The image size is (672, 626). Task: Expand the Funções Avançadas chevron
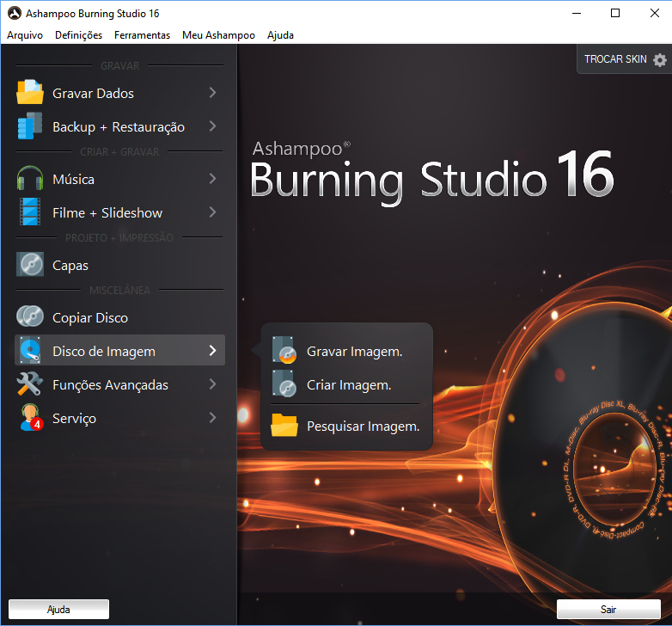[212, 384]
